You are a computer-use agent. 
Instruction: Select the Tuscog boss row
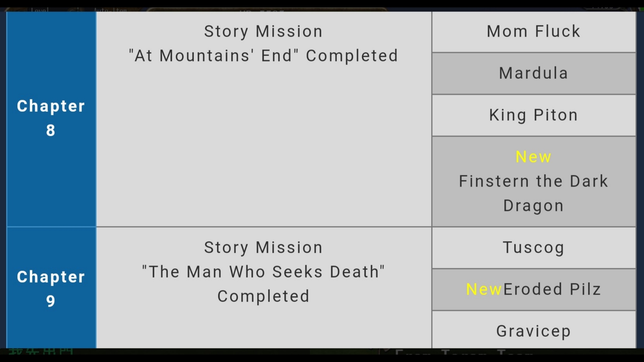[x=533, y=248]
